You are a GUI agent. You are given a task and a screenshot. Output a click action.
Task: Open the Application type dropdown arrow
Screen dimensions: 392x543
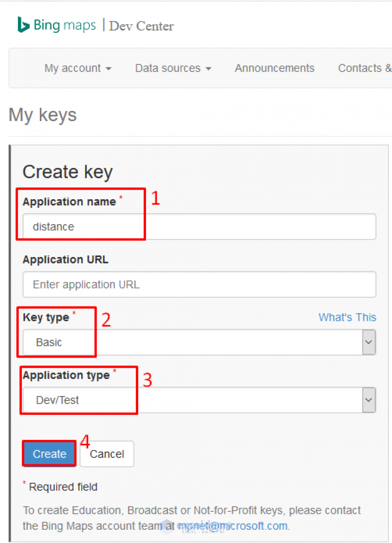pos(369,400)
